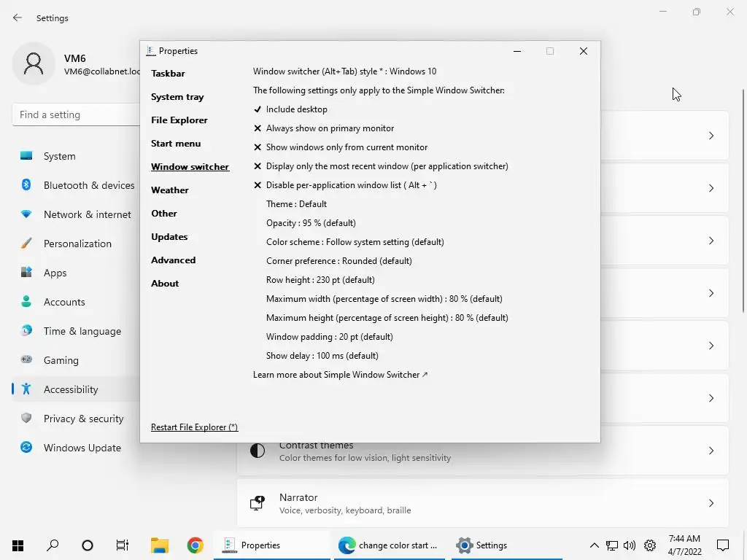Open the Apps category icon

(x=26, y=273)
